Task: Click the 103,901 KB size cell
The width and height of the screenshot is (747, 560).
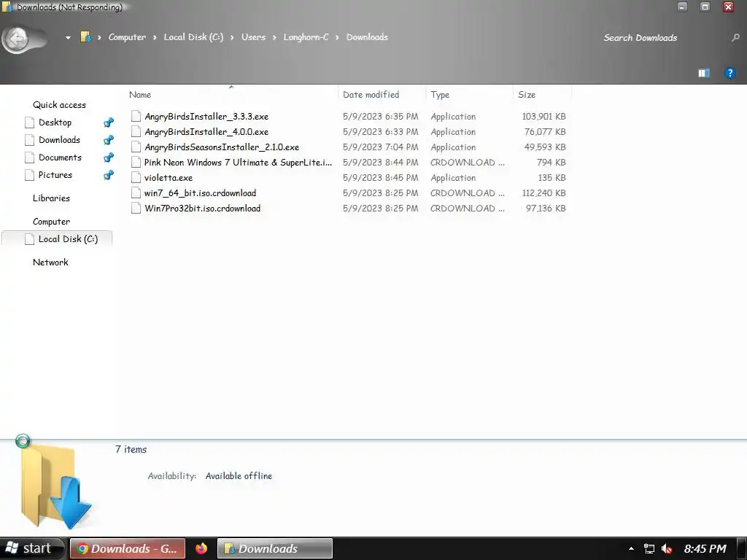Action: 543,117
